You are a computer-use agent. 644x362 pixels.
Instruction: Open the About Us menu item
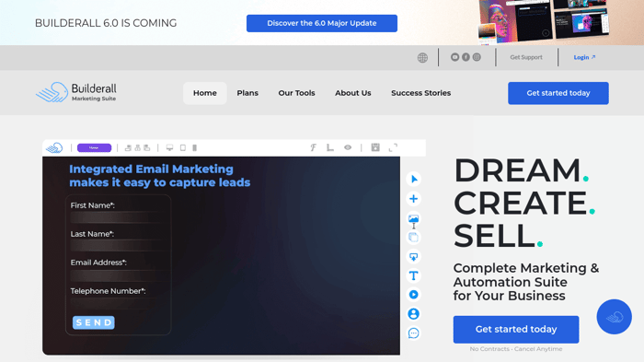[352, 93]
